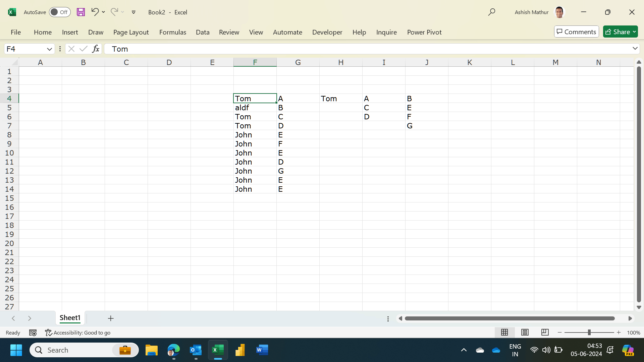Open Word from the Windows taskbar
The height and width of the screenshot is (362, 644).
click(x=262, y=350)
